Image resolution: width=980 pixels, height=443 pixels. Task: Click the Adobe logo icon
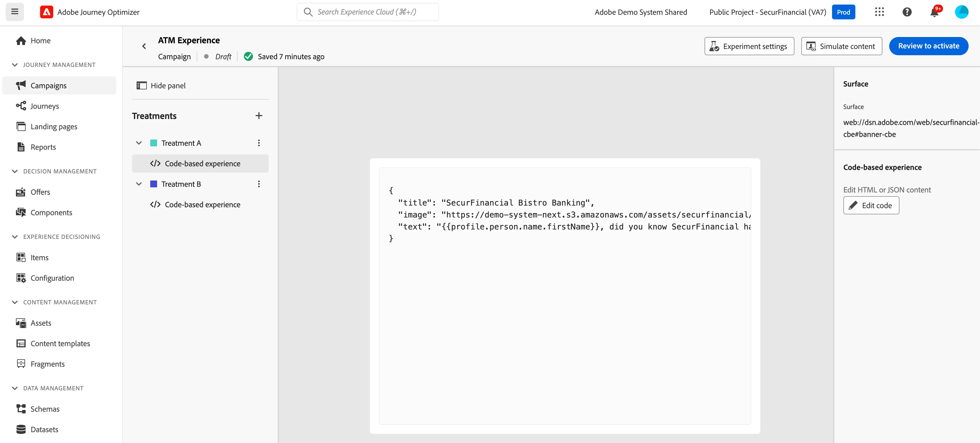pyautogui.click(x=46, y=12)
